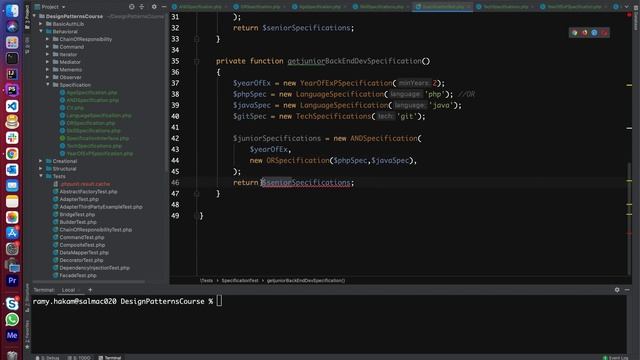Click the getjuniorBackEndDevSpecification() breadcrumb
The width and height of the screenshot is (640, 360).
pos(306,280)
